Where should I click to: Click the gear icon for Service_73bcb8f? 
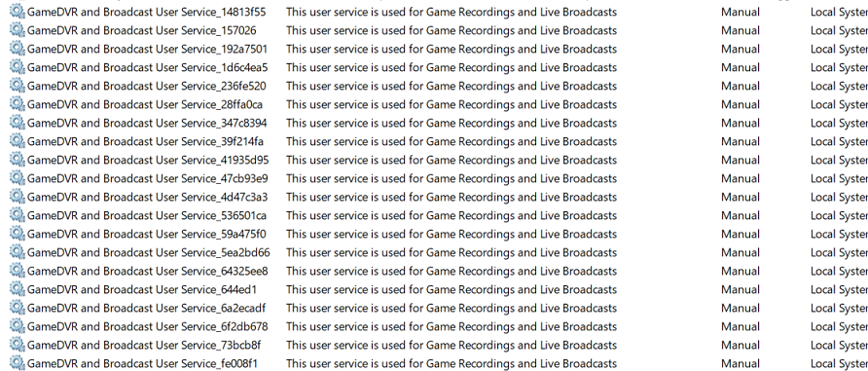18,345
